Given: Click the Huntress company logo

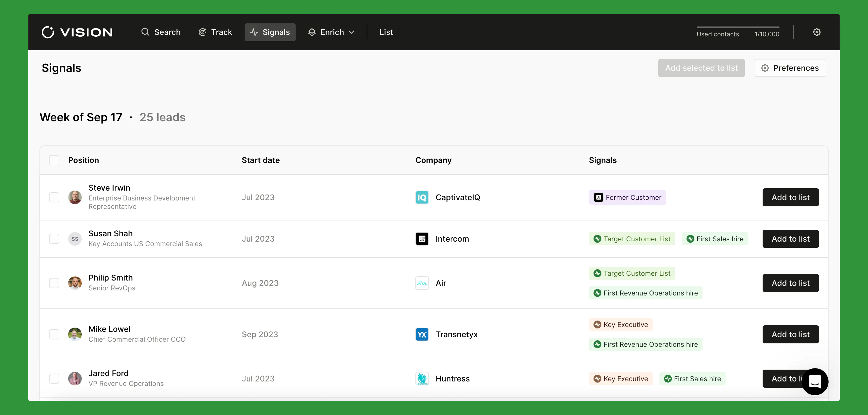Looking at the screenshot, I should coord(422,379).
